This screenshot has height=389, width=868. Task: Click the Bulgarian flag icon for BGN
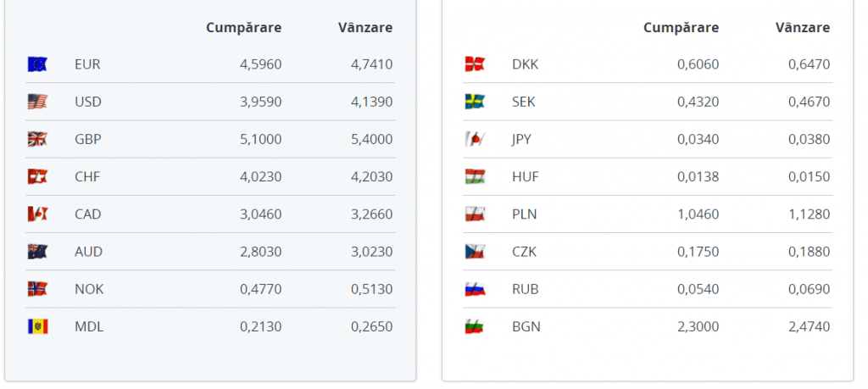pyautogui.click(x=475, y=326)
